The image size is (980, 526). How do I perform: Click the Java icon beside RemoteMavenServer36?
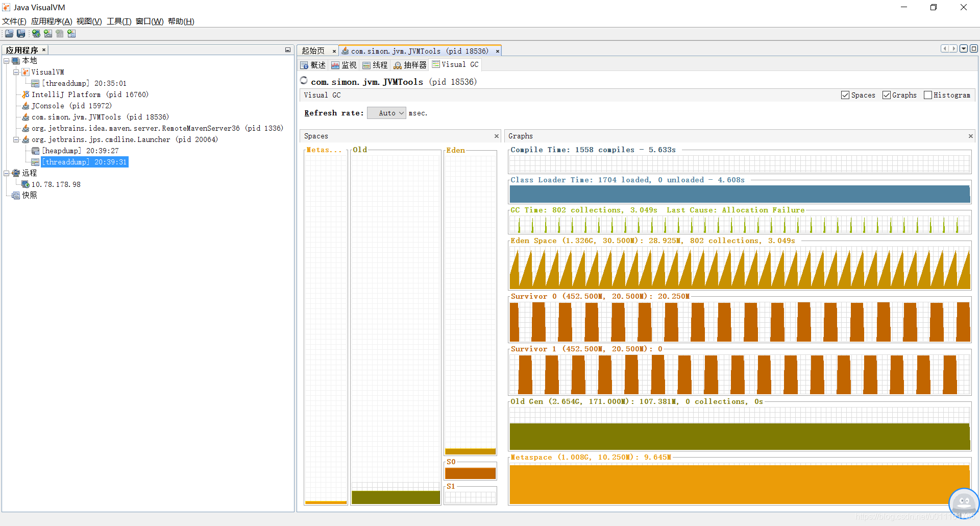26,128
